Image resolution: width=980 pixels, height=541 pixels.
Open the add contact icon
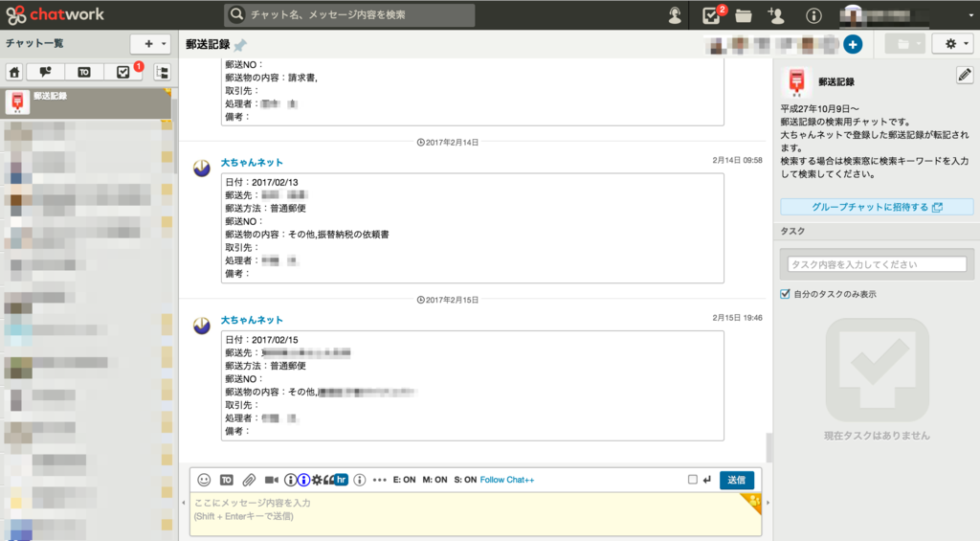776,15
